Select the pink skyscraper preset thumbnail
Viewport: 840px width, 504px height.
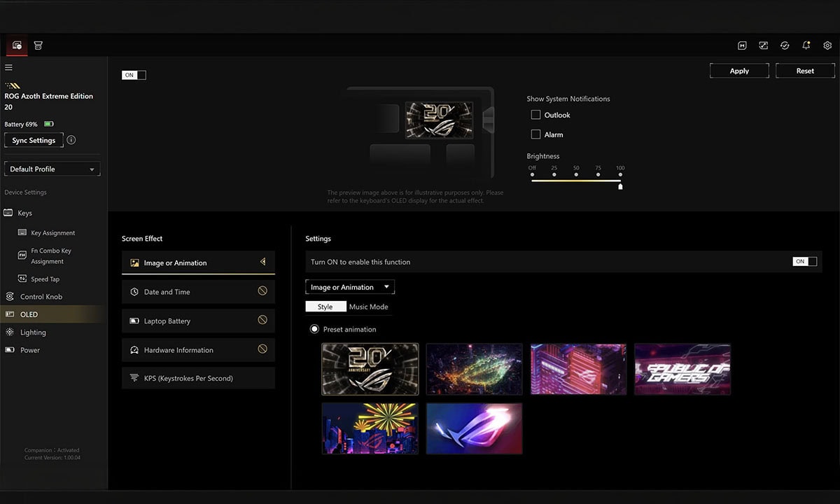578,369
